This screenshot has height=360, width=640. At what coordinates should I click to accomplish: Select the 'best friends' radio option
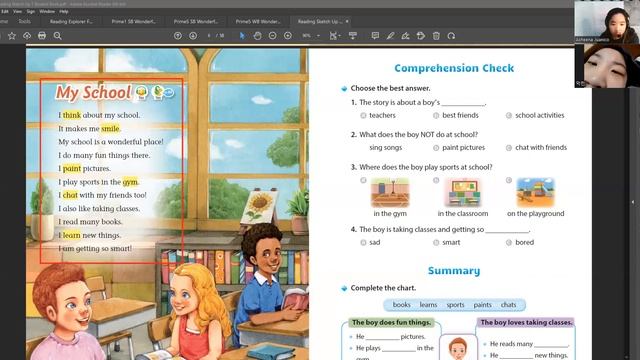(436, 116)
